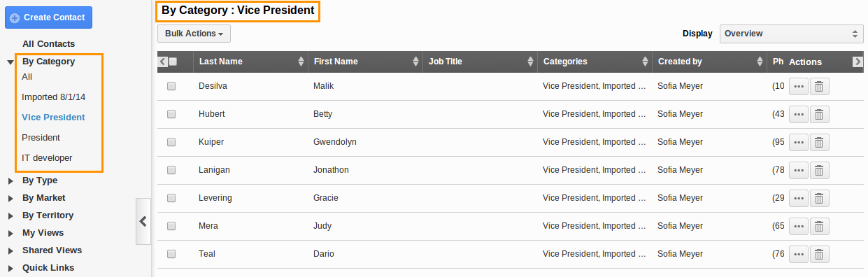
Task: Select the President category
Action: point(41,137)
